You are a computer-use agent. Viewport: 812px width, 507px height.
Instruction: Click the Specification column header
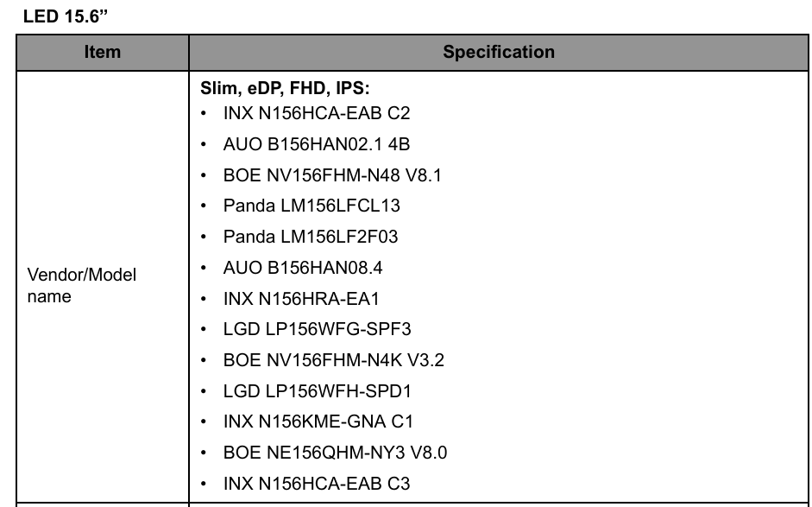[499, 52]
